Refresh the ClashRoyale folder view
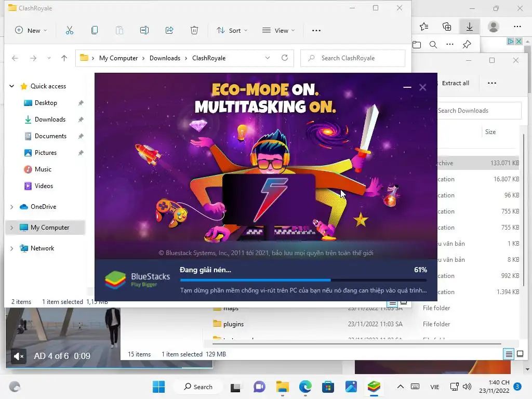Screen dimensions: 532x399 (x=285, y=58)
